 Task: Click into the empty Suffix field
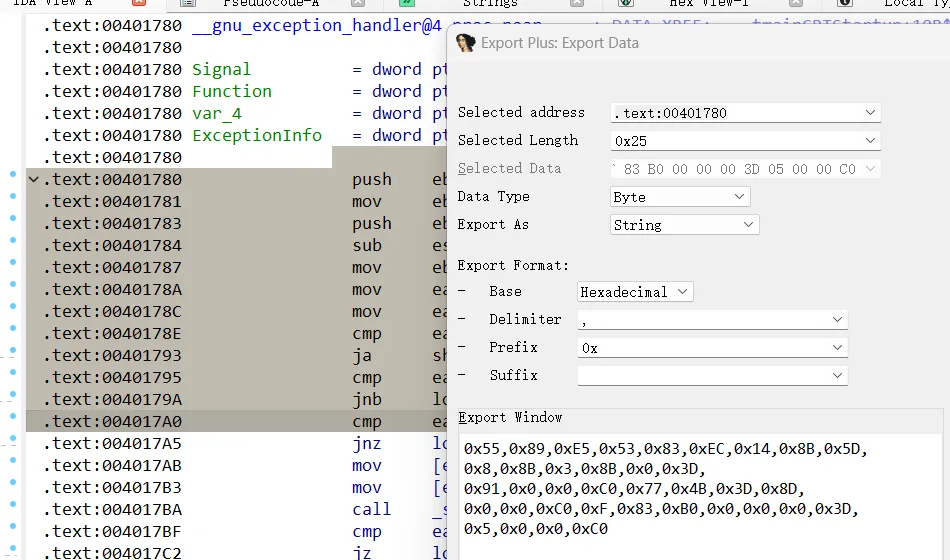click(x=700, y=376)
